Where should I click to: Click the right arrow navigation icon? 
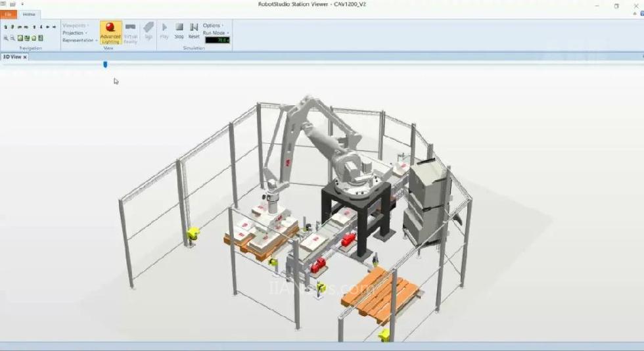[x=55, y=27]
